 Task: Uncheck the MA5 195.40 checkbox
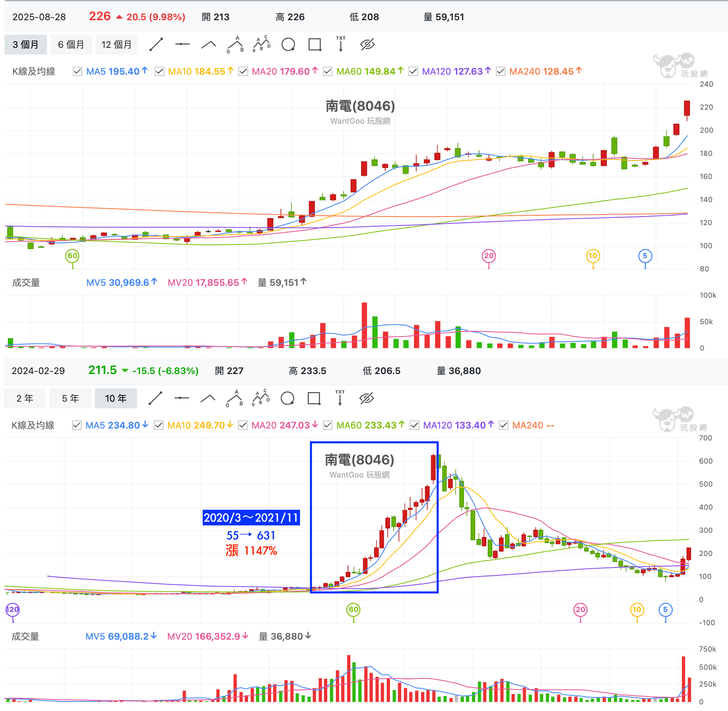[x=77, y=71]
